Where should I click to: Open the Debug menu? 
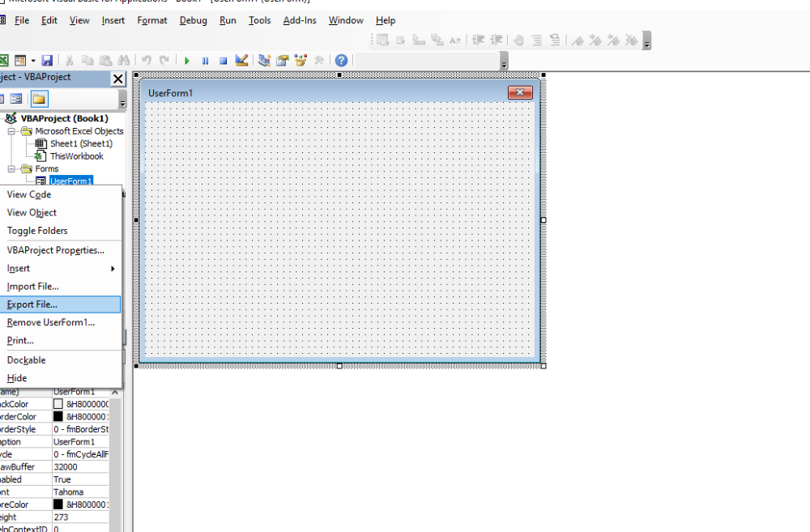point(194,21)
